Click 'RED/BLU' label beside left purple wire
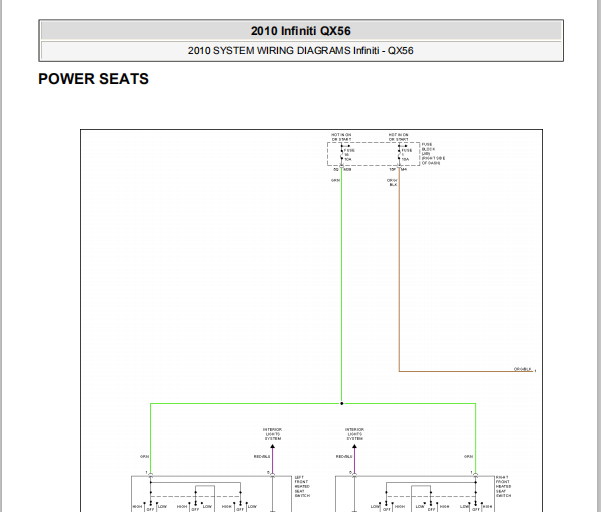 pyautogui.click(x=262, y=457)
